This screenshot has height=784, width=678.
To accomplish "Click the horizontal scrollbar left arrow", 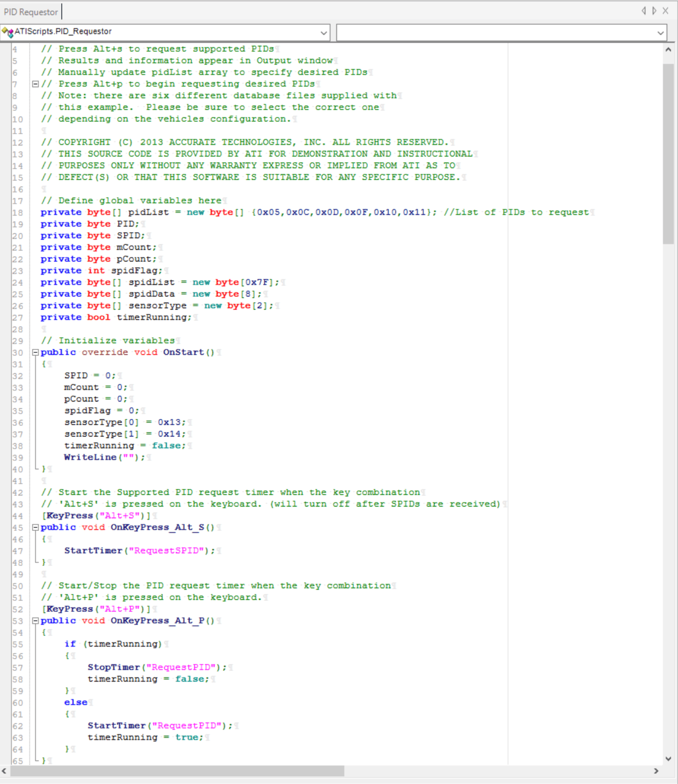I will click(4, 771).
